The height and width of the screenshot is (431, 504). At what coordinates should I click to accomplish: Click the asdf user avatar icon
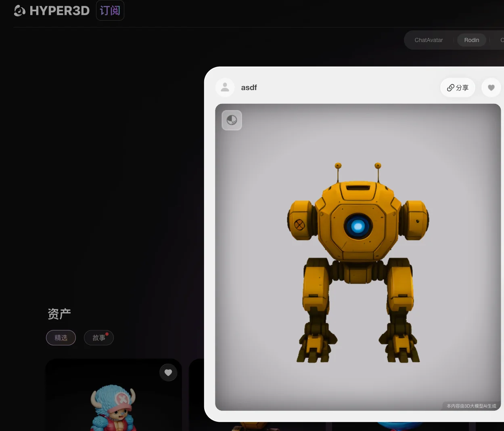coord(225,87)
